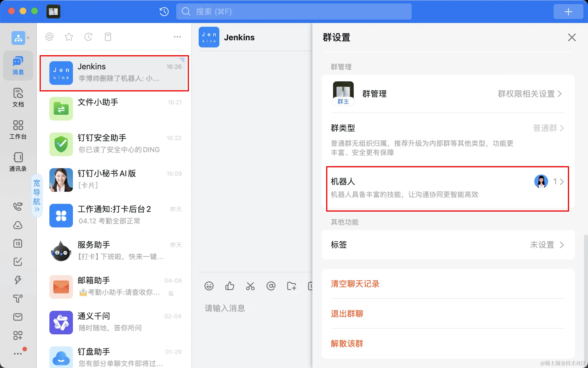
Task: Expand the organization switcher dropdown arrow
Action: coord(28,38)
